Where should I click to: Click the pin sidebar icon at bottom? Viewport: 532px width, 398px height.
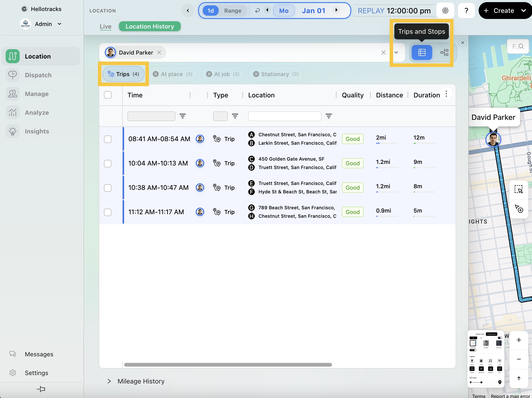[x=41, y=389]
